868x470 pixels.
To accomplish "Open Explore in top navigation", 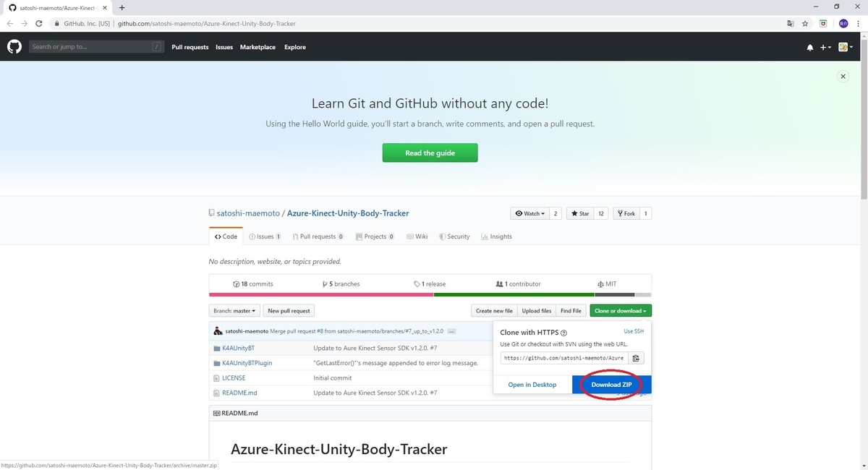I will pyautogui.click(x=295, y=47).
